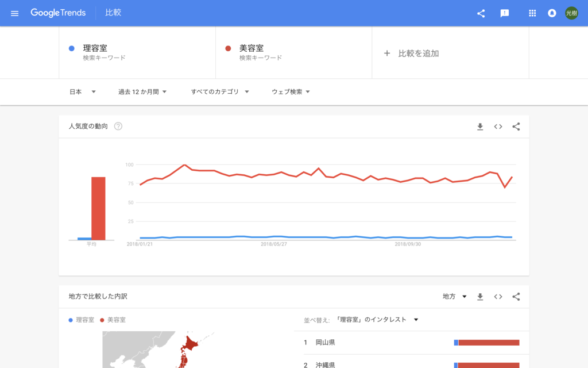Open the 並べ替え sort dropdown
Viewport: 588px width, 368px height.
(x=377, y=320)
